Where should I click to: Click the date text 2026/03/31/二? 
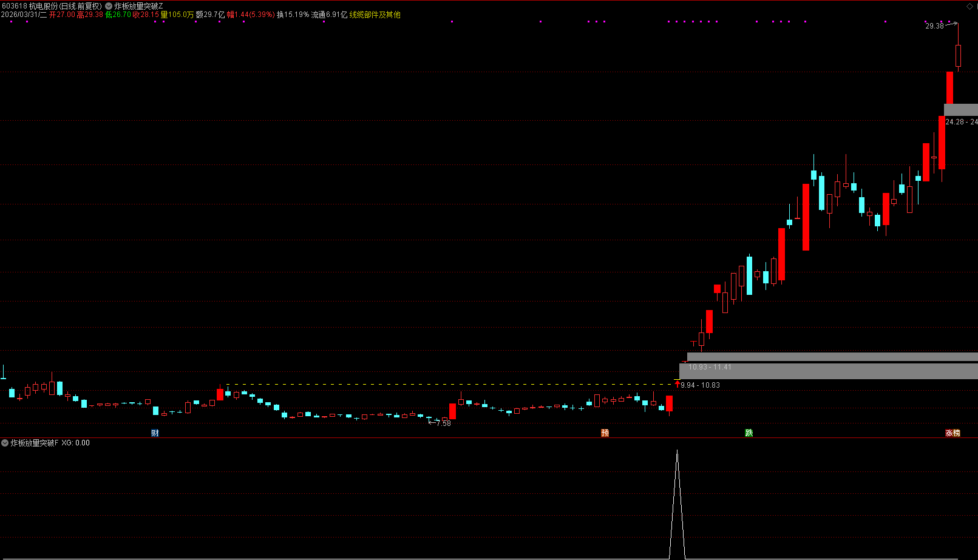coord(24,15)
